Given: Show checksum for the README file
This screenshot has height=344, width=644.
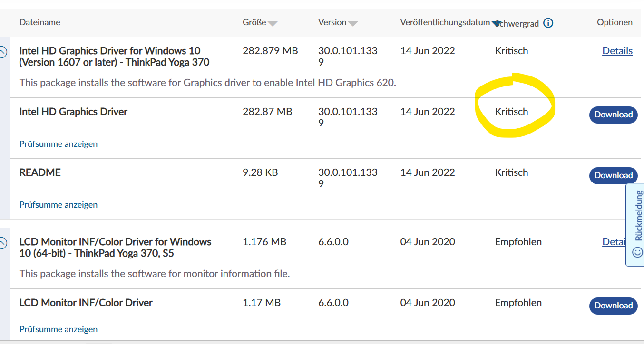Looking at the screenshot, I should pyautogui.click(x=59, y=205).
